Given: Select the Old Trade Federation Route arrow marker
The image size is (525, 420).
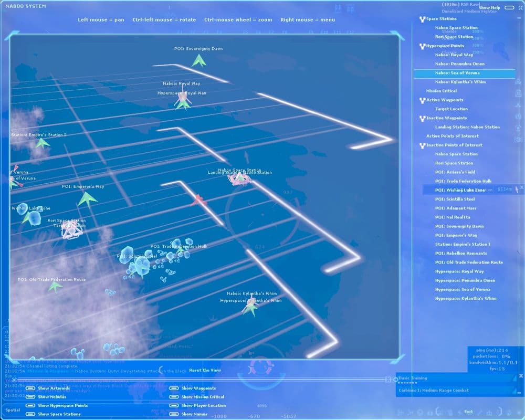Looking at the screenshot, I should coord(55,287).
